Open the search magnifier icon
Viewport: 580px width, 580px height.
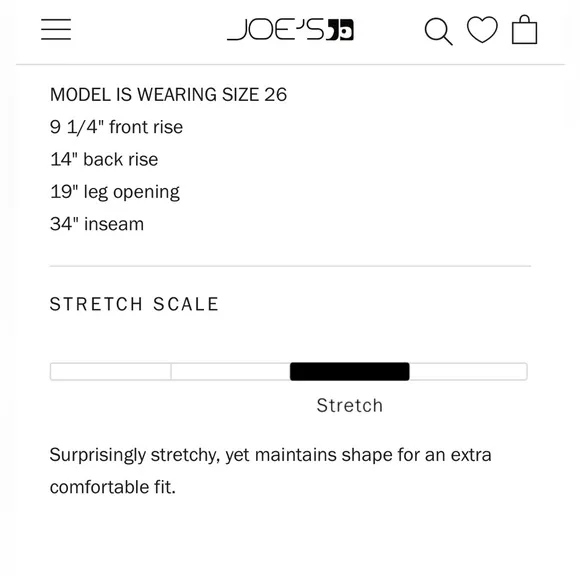[x=438, y=31]
